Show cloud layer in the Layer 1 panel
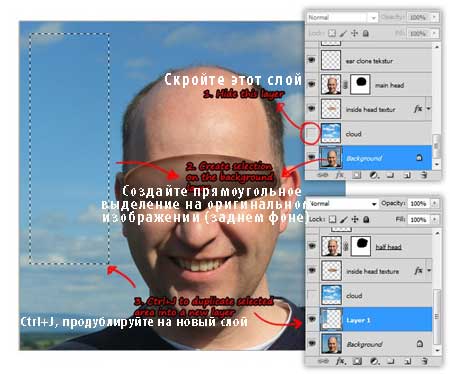The width and height of the screenshot is (450, 374). [x=312, y=295]
